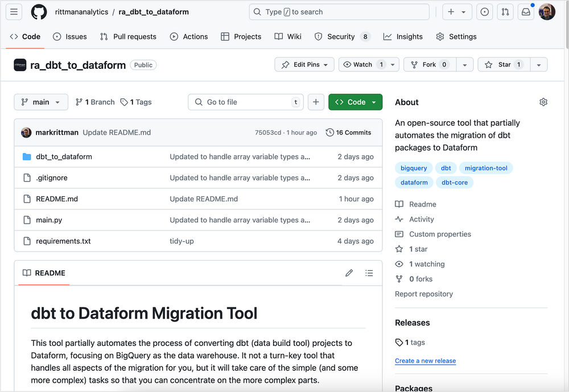Open the 0 forks link

[x=414, y=279]
